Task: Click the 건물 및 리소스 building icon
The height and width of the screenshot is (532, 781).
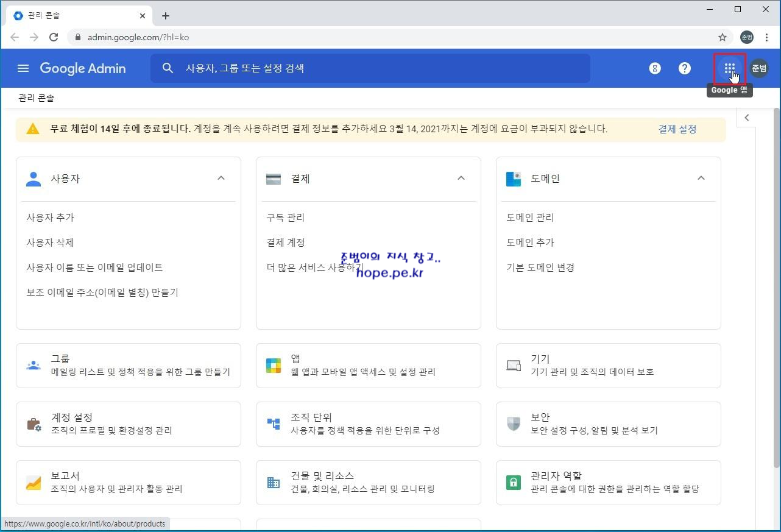Action: pyautogui.click(x=274, y=483)
